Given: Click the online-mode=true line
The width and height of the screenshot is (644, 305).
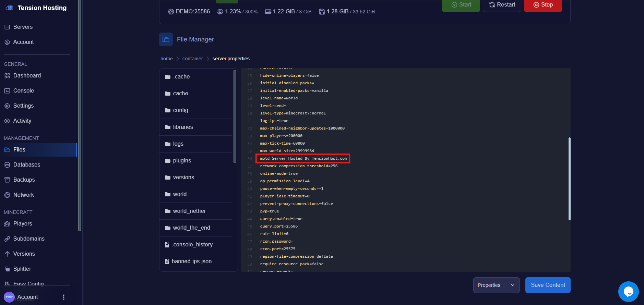Looking at the screenshot, I should pos(279,173).
